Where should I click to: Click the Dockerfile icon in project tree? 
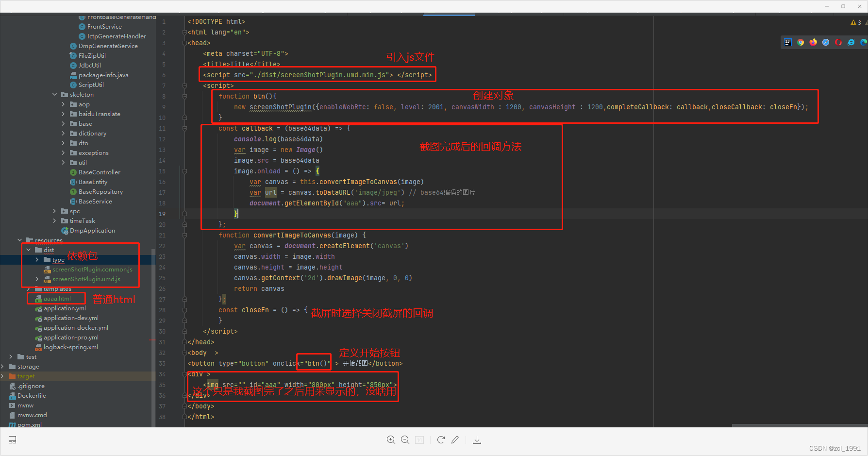pos(13,396)
